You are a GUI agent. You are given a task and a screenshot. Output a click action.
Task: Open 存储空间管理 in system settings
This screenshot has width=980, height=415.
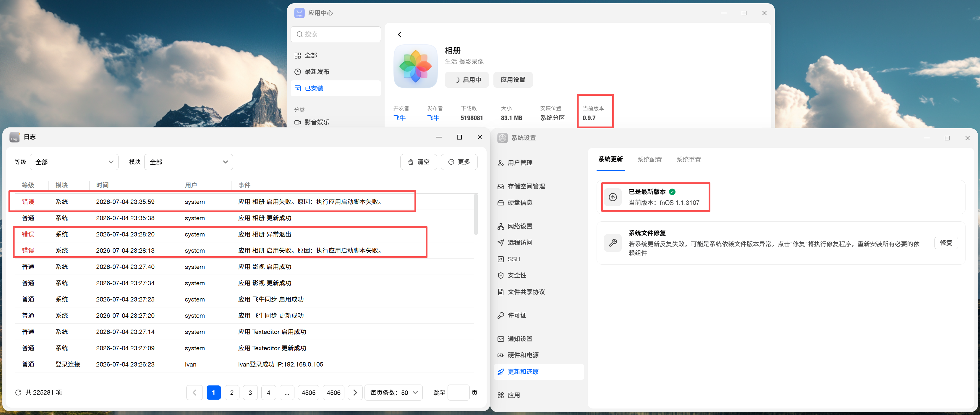(x=539, y=187)
